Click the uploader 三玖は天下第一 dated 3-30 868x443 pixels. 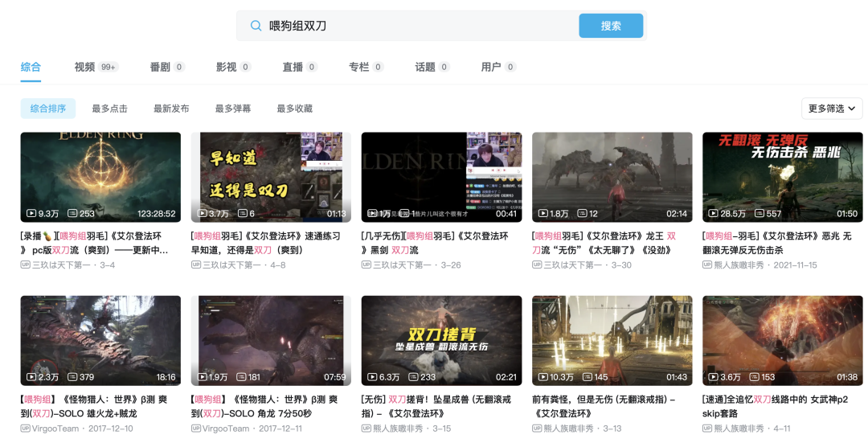[572, 265]
